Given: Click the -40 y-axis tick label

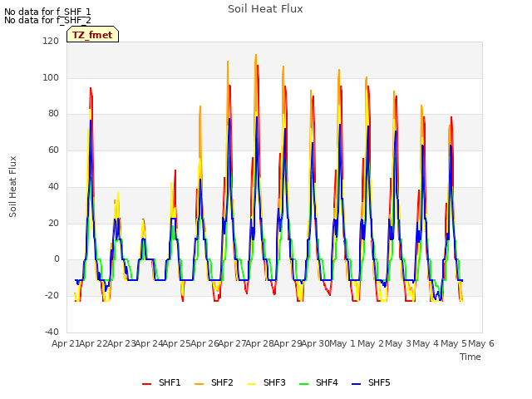Looking at the screenshot, I should point(52,332).
